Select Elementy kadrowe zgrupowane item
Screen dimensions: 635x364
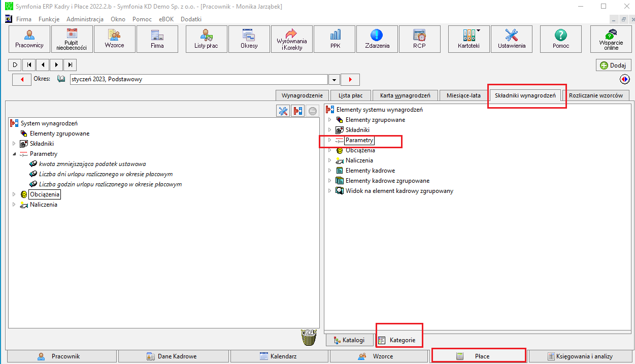click(x=387, y=181)
